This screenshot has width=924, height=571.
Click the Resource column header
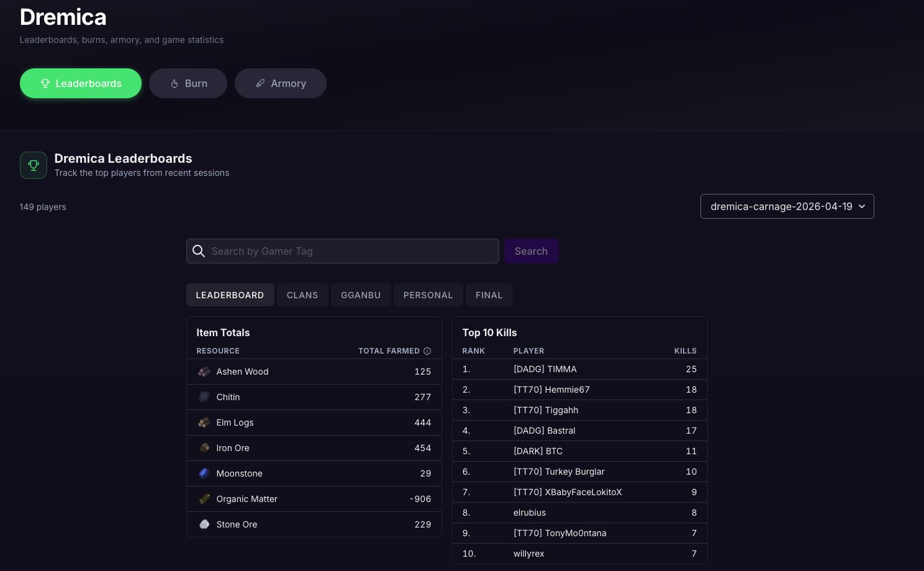pos(218,351)
